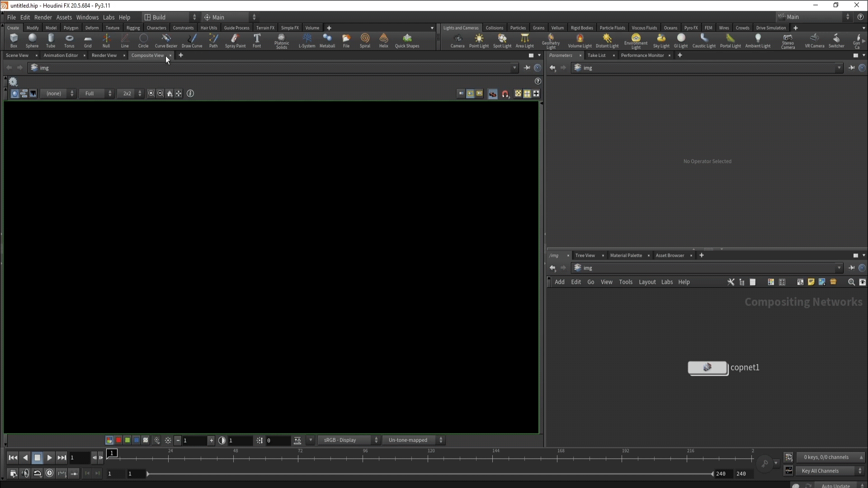Click the copnet1 node icon

pyautogui.click(x=708, y=368)
